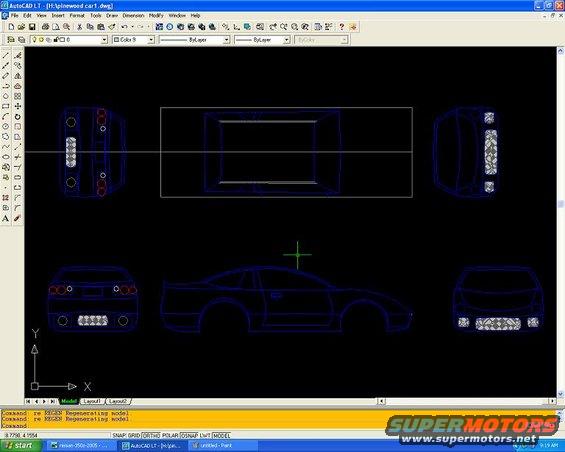The height and width of the screenshot is (452, 565).
Task: Switch to the Layout2 tab
Action: tap(118, 401)
